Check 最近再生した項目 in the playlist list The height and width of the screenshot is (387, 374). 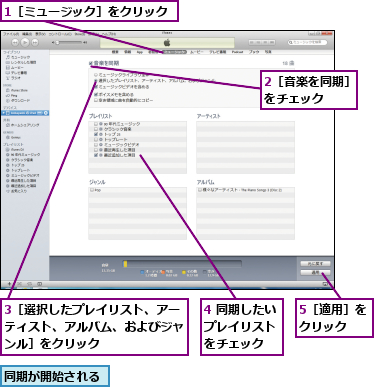96,150
